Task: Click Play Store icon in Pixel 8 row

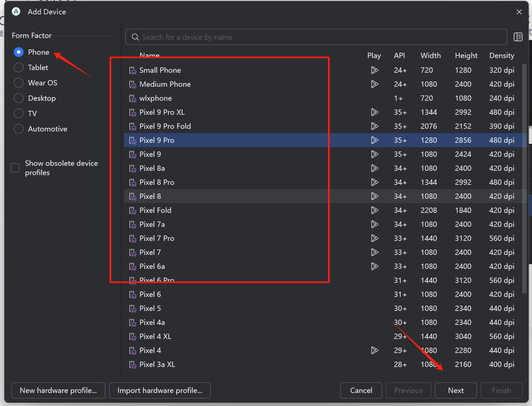Action: [x=375, y=196]
